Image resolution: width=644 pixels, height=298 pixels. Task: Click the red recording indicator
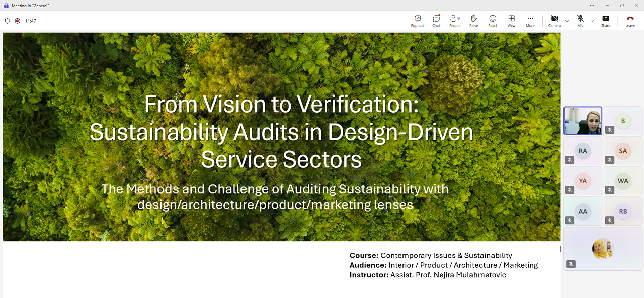click(18, 21)
